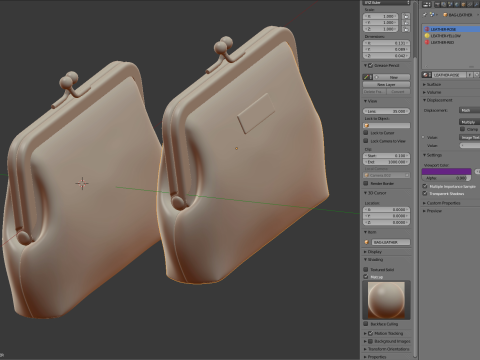The image size is (480, 360).
Task: Toggle the Motion Tracking checkbox
Action: (370, 333)
